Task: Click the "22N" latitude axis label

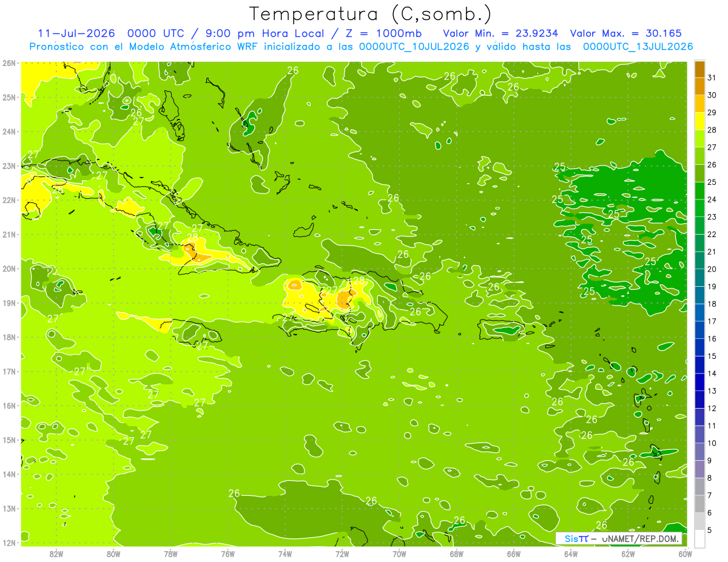Action: coord(9,200)
